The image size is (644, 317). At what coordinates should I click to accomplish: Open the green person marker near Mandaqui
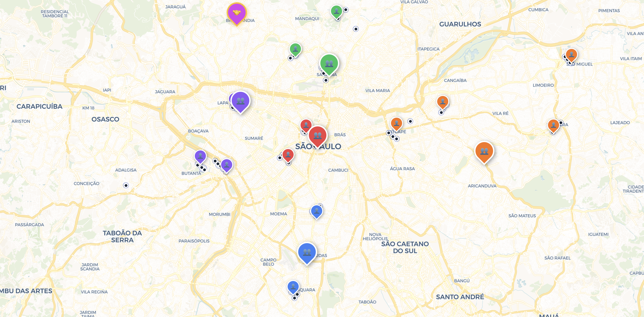337,11
